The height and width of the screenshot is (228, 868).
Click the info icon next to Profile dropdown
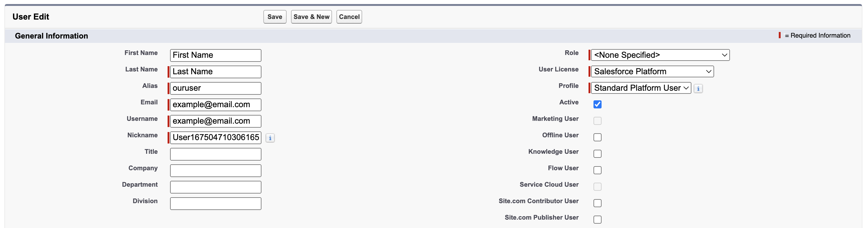point(698,89)
